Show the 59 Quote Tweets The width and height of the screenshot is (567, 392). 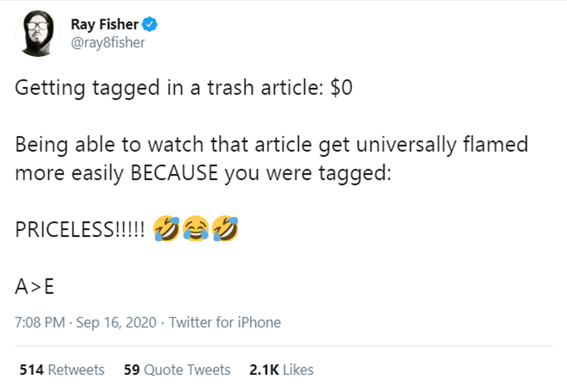177,370
